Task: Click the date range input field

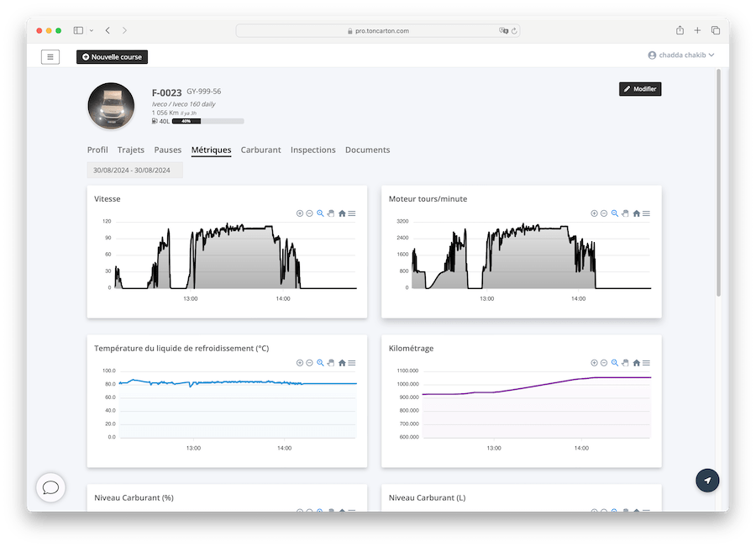Action: click(134, 171)
